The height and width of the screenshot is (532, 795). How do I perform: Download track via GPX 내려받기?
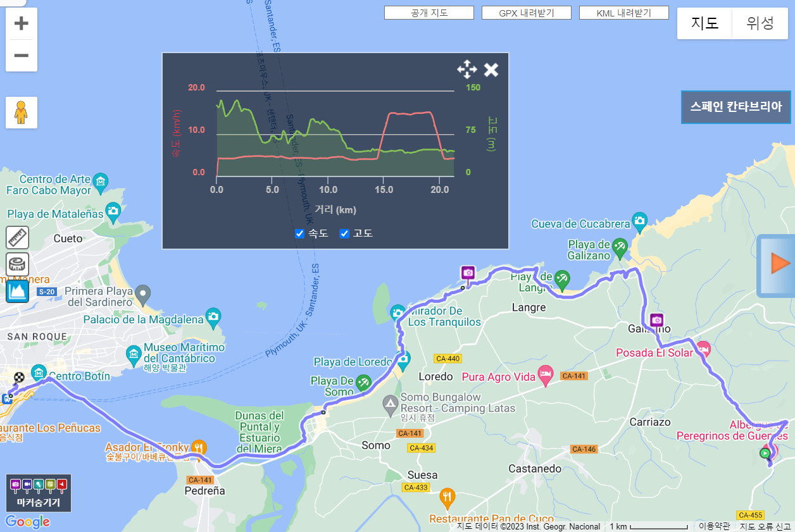527,13
